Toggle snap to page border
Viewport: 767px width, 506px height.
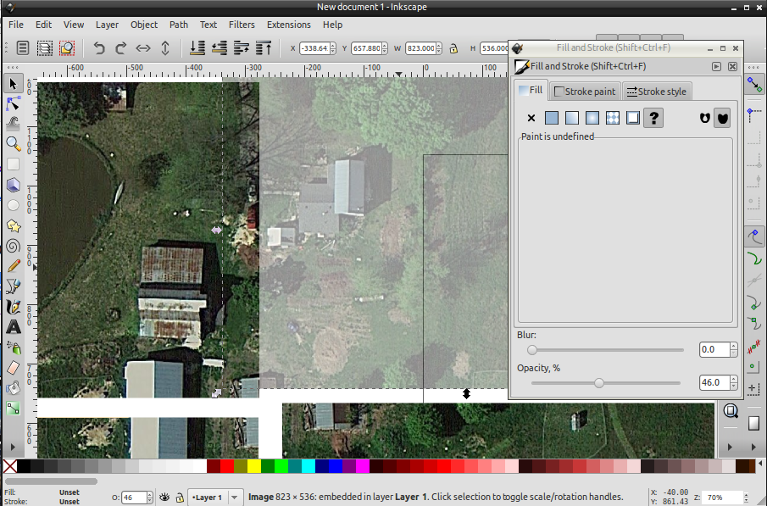[754, 423]
